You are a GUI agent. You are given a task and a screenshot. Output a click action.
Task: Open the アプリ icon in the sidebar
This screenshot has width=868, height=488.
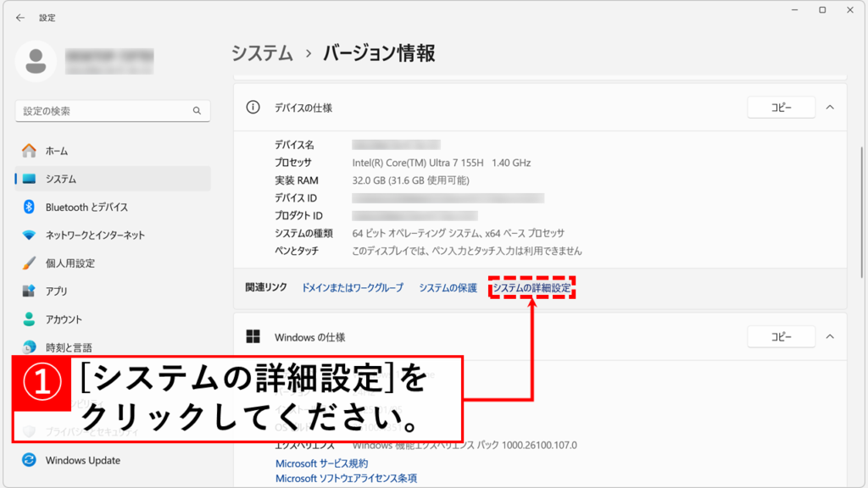(x=30, y=291)
